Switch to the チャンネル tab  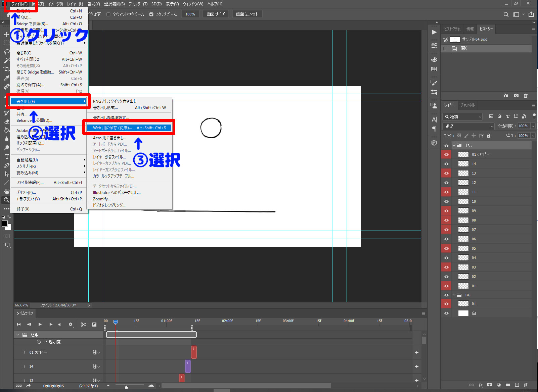coord(467,105)
